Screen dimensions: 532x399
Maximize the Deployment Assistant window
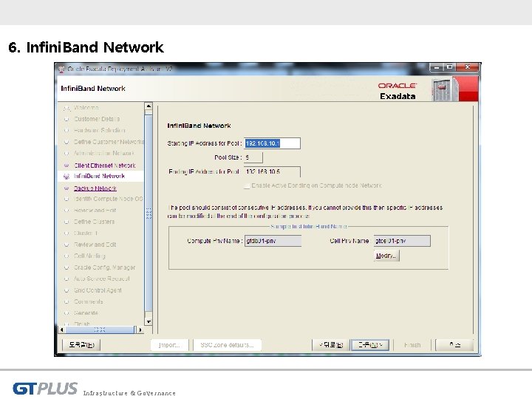(449, 67)
